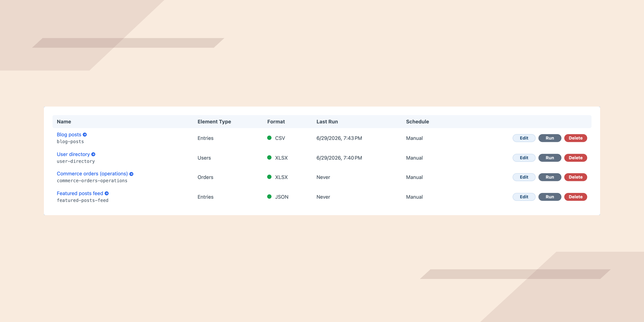
Task: Click arrow icon after Commerce orders (operations)
Action: click(131, 174)
